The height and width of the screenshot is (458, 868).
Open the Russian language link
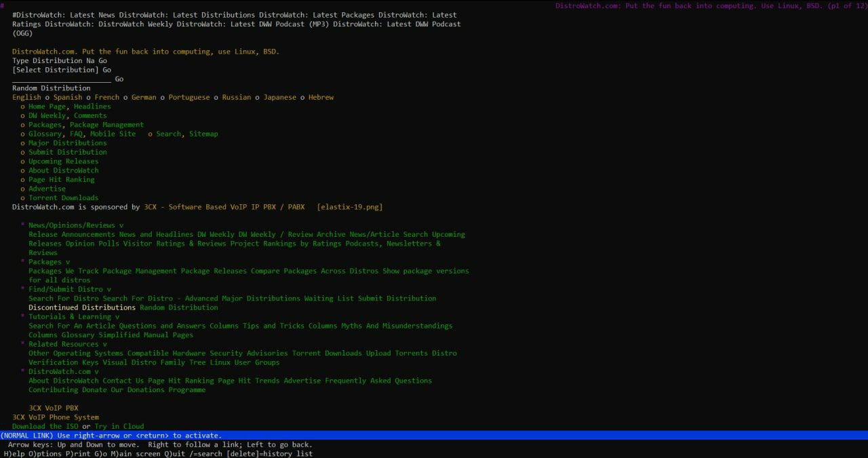(237, 97)
